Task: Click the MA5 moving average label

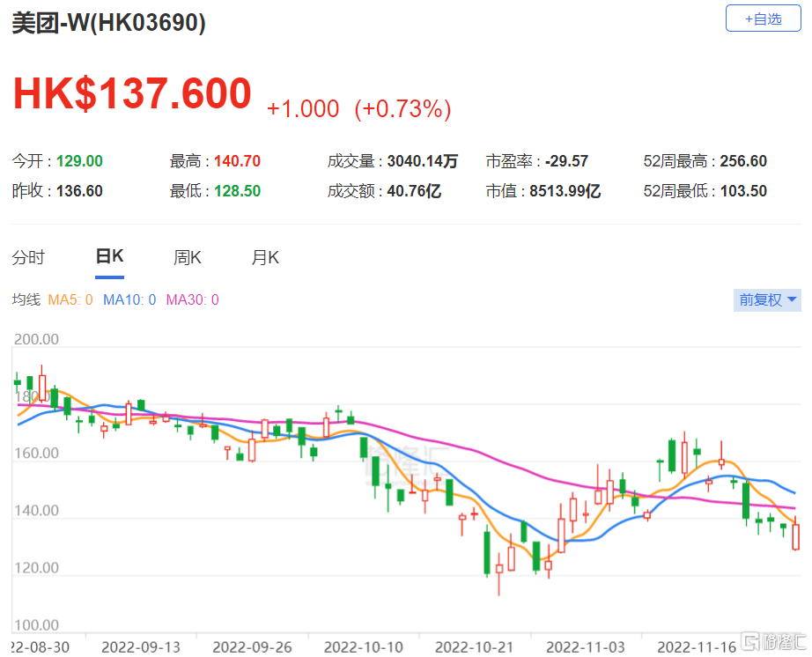Action: (70, 299)
